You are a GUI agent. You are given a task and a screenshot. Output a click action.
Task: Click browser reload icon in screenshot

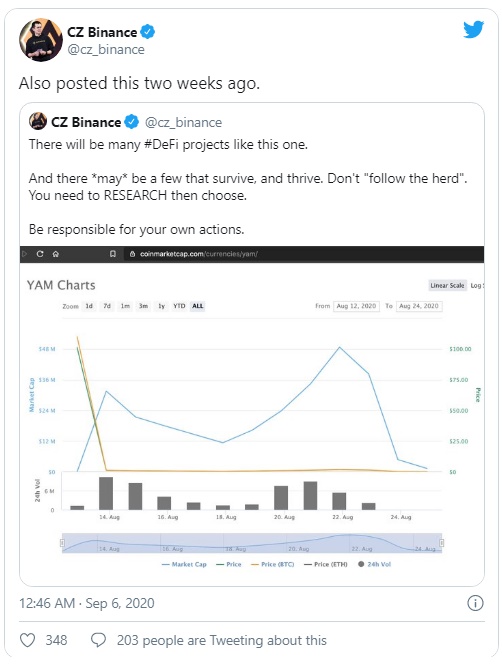40,254
